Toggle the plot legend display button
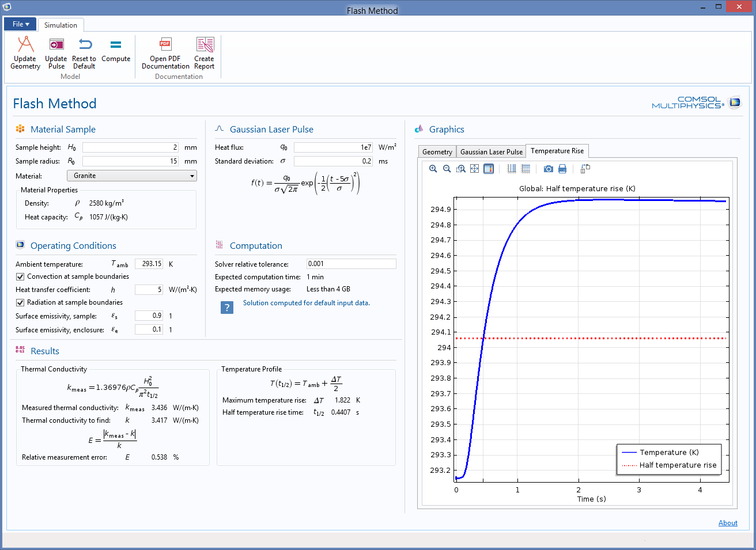Viewport: 756px width, 550px height. click(488, 169)
